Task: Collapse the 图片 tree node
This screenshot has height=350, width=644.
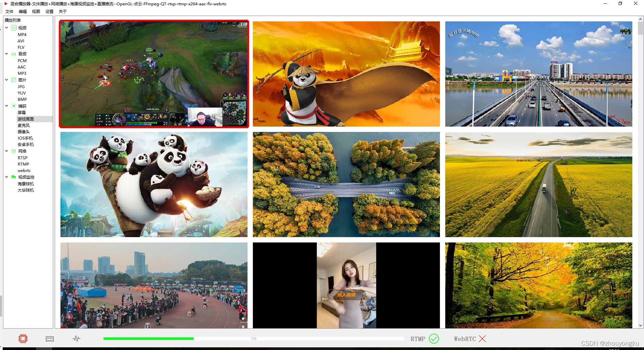Action: click(x=7, y=80)
